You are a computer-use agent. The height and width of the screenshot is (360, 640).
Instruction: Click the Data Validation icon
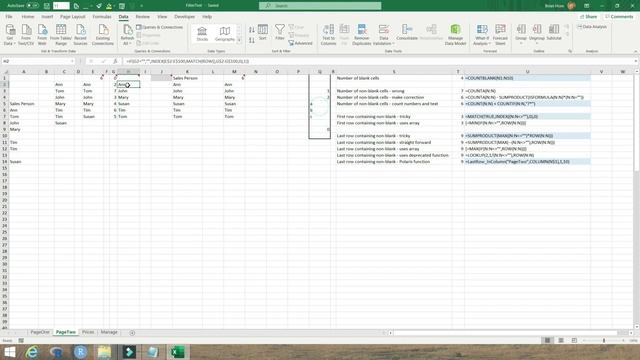pos(383,30)
